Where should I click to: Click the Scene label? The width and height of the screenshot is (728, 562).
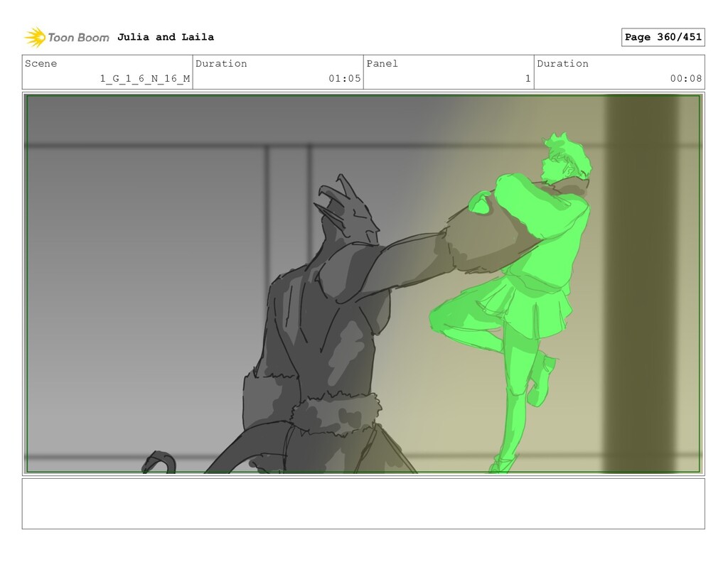(41, 63)
